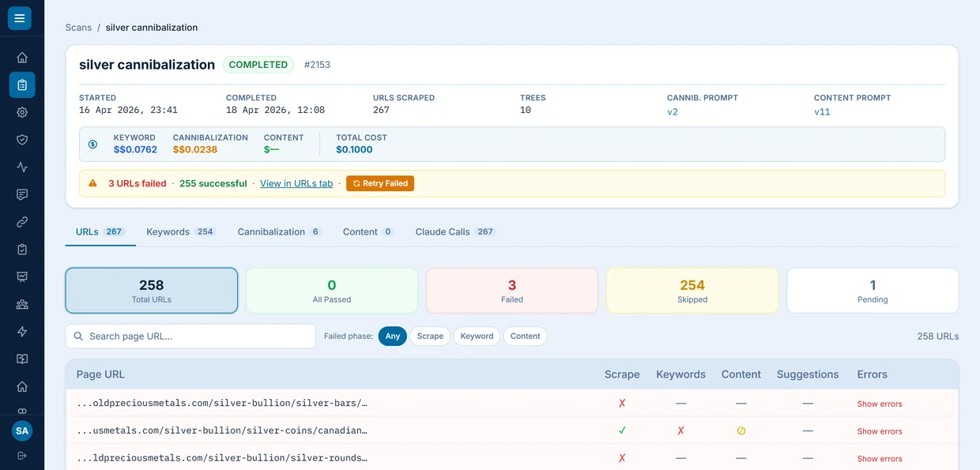
Task: Click the 258 URLs count label
Action: point(937,337)
